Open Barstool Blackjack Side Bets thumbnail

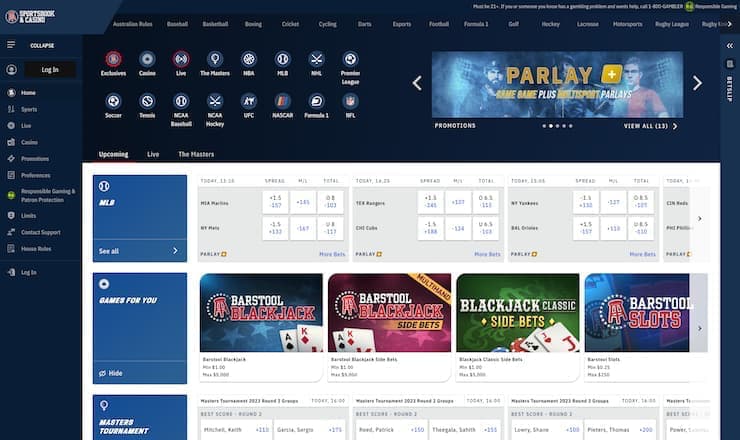pyautogui.click(x=389, y=313)
